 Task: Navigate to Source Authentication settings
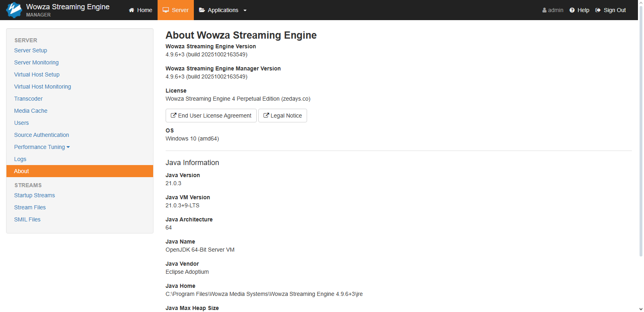(x=42, y=135)
